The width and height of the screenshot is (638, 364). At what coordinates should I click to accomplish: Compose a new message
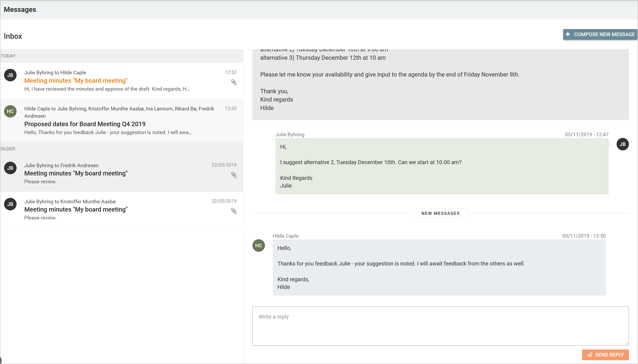pos(600,35)
